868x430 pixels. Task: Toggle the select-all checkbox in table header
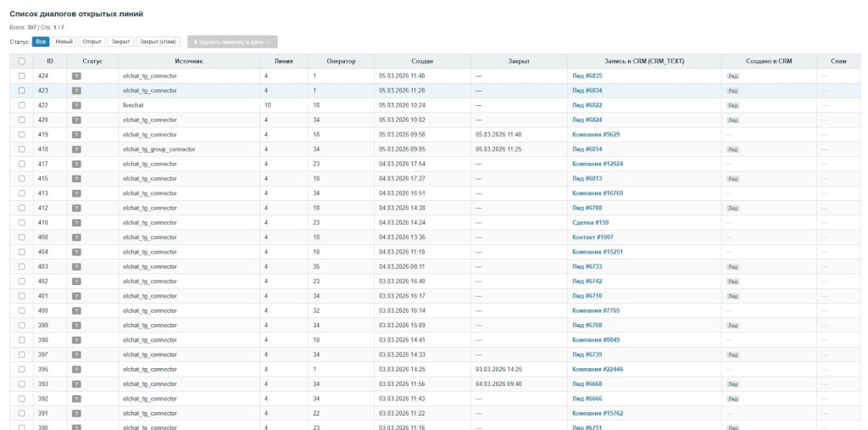(x=22, y=61)
